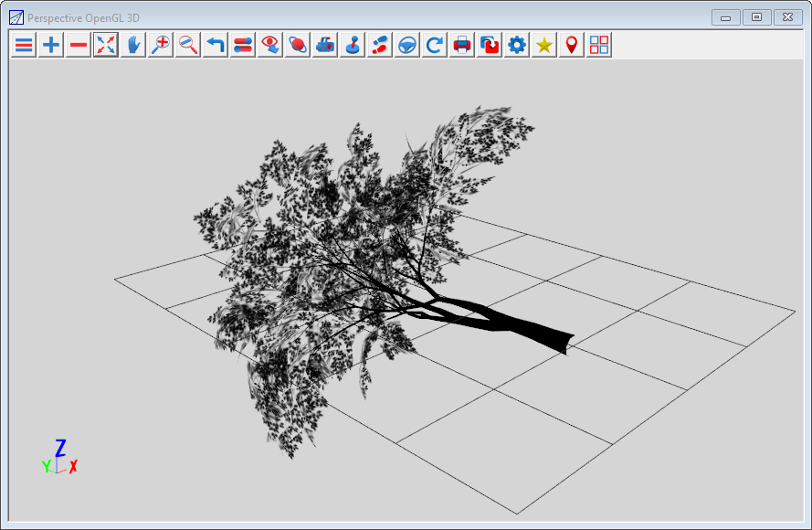Click the steering wheel icon
812x530 pixels.
pyautogui.click(x=407, y=45)
